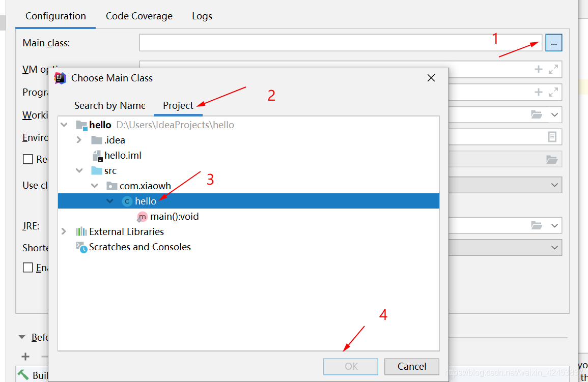588x382 pixels.
Task: Toggle the checkbox below Shorten command line
Action: 28,268
